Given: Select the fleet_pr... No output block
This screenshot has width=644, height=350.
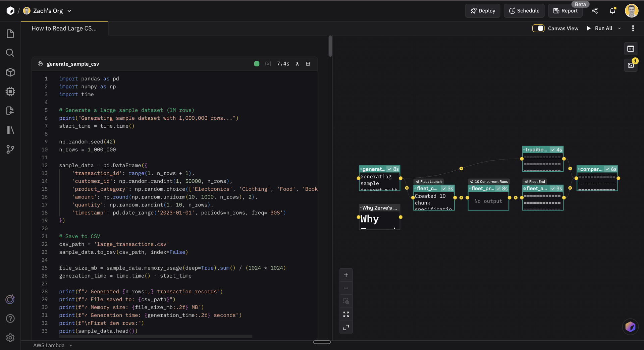Looking at the screenshot, I should point(488,198).
